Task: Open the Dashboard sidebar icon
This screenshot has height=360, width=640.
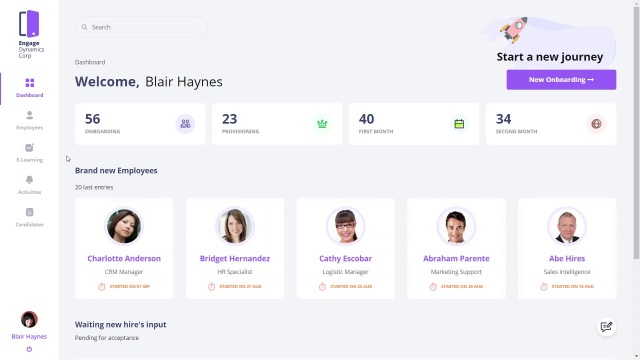Action: pos(30,83)
